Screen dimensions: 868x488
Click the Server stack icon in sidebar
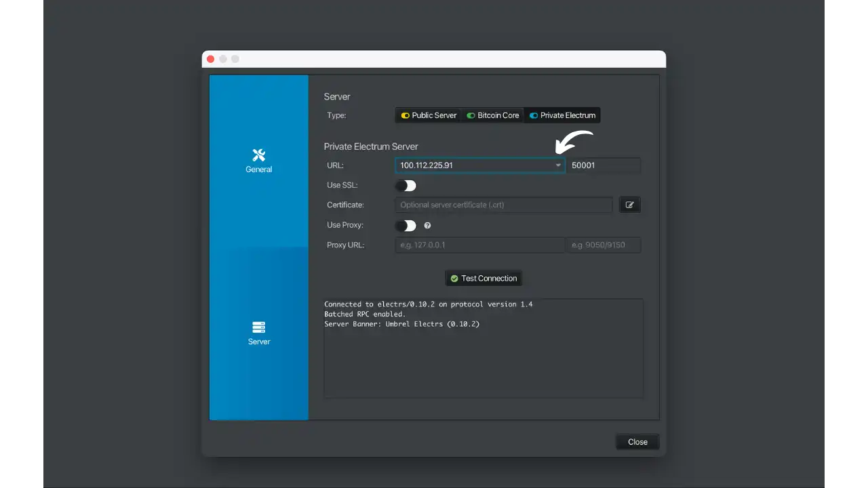point(258,326)
